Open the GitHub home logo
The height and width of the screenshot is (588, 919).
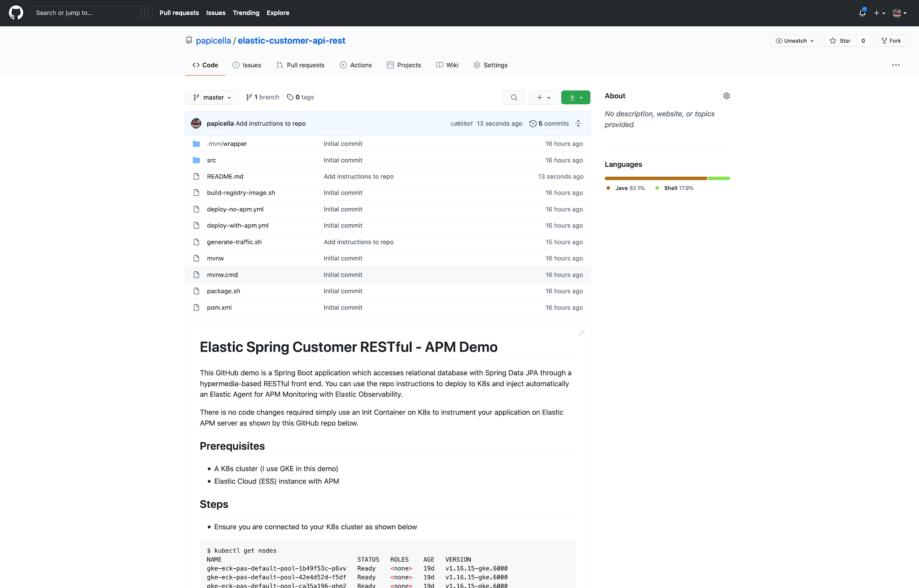(16, 13)
